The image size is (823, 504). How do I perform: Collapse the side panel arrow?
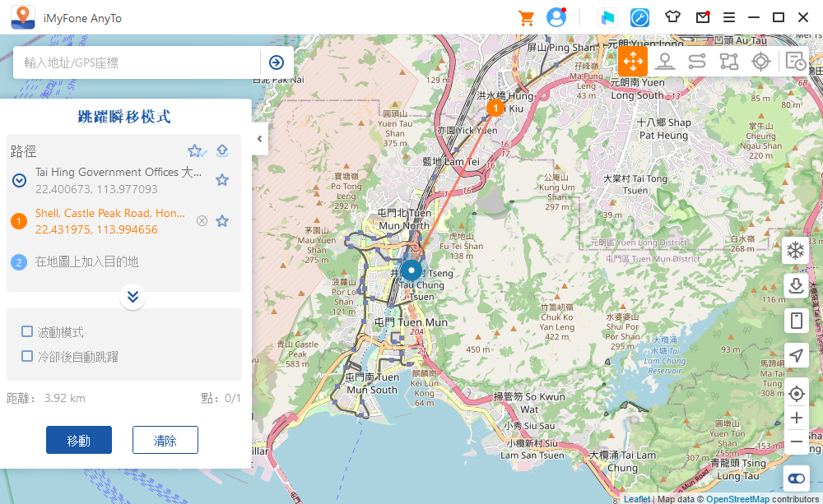click(x=260, y=139)
